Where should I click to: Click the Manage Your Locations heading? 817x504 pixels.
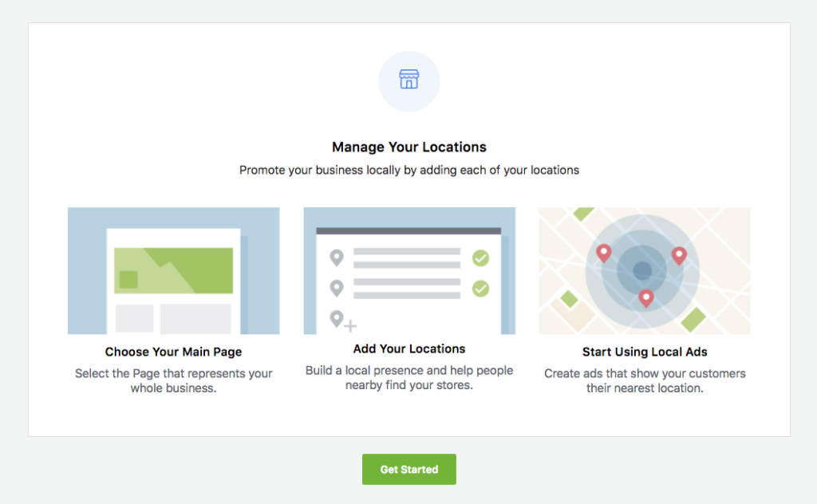(x=408, y=147)
